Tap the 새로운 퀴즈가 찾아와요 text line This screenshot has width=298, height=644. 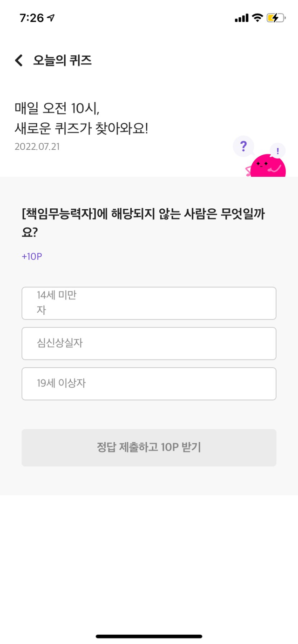tap(81, 128)
